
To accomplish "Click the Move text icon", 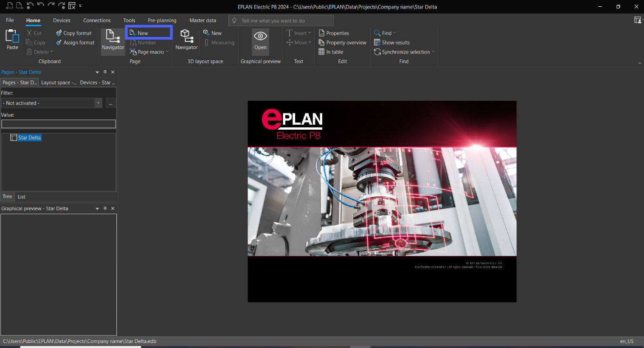I will pyautogui.click(x=290, y=42).
